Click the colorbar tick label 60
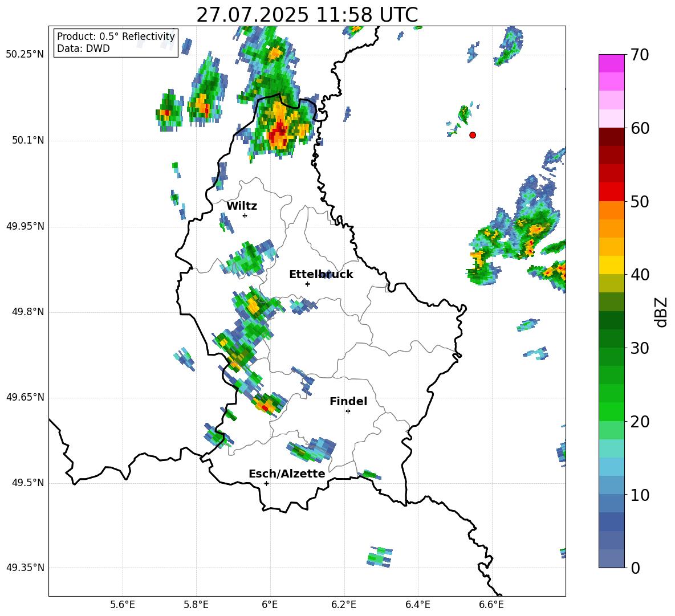Viewport: 675px width, 616px height. point(640,128)
